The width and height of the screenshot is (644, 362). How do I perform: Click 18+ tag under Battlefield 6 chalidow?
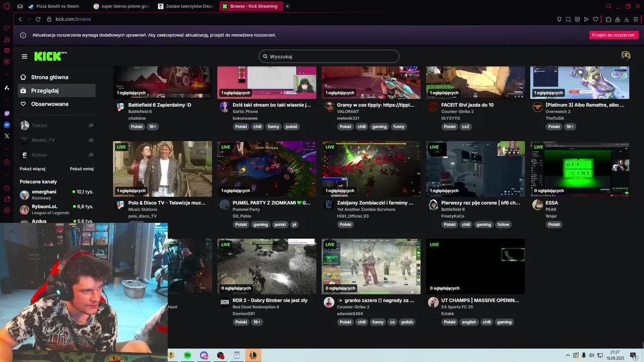pos(152,127)
